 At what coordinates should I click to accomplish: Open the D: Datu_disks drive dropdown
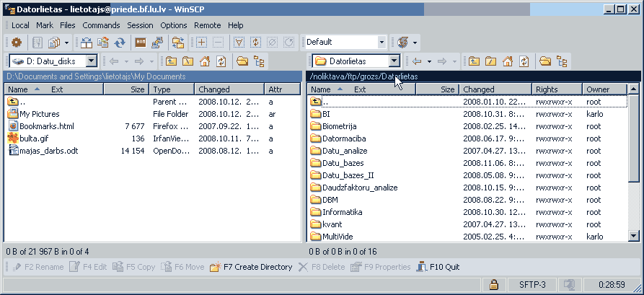pyautogui.click(x=92, y=61)
